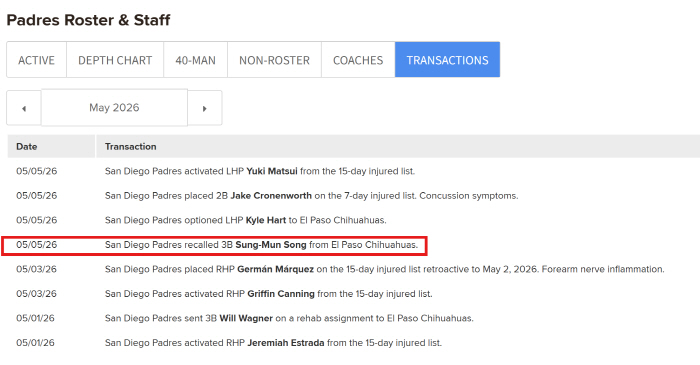The height and width of the screenshot is (365, 700).
Task: Click the Date column header
Action: click(27, 146)
